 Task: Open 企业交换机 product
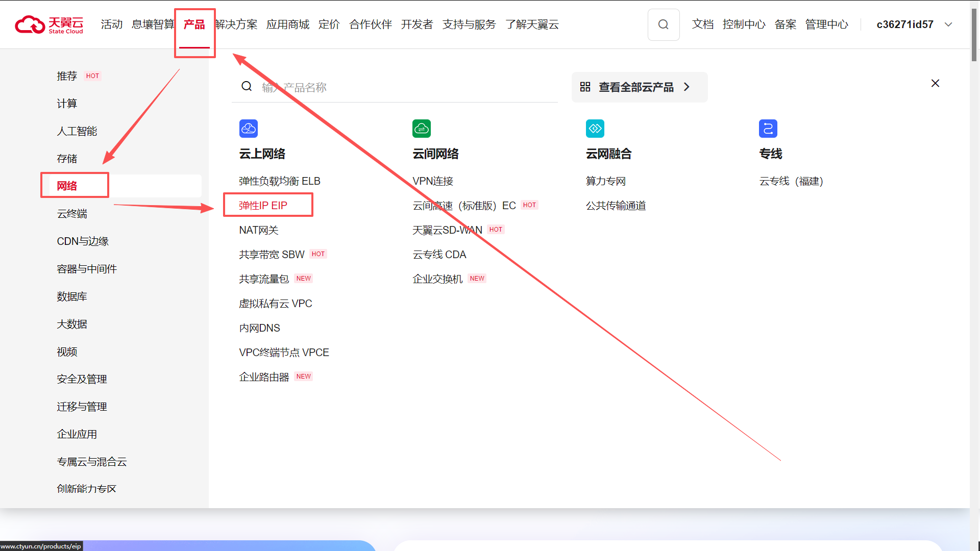437,279
